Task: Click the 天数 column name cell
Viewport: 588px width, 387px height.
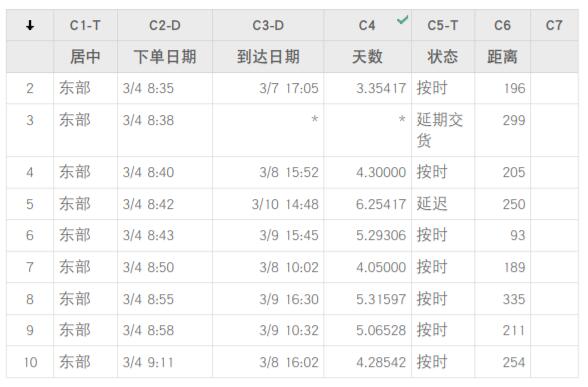Action: 368,57
